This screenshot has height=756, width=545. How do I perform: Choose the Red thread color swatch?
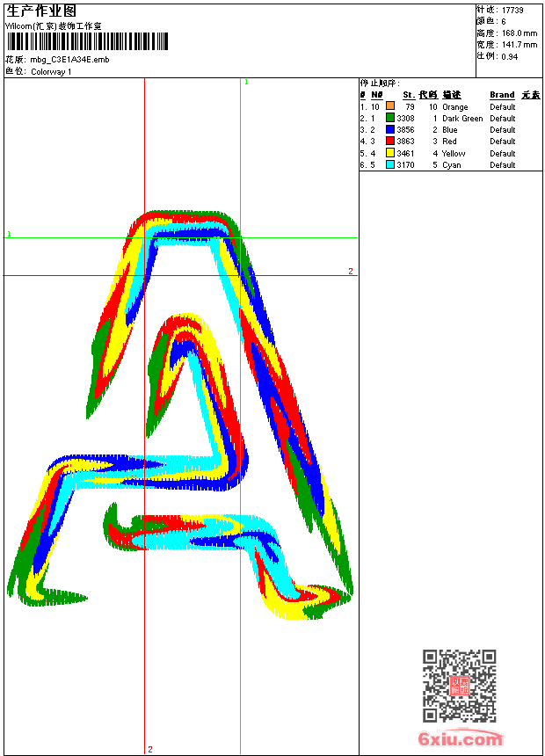(390, 141)
